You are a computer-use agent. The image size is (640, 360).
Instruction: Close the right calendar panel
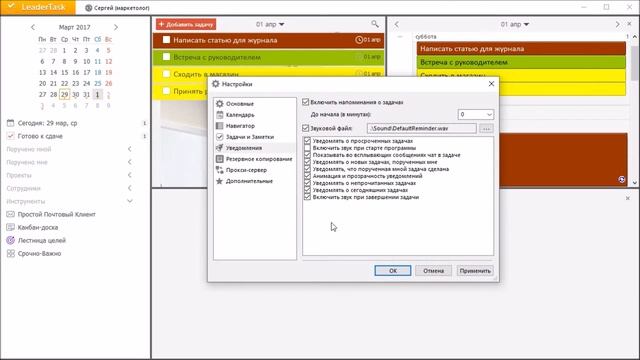pos(629,24)
